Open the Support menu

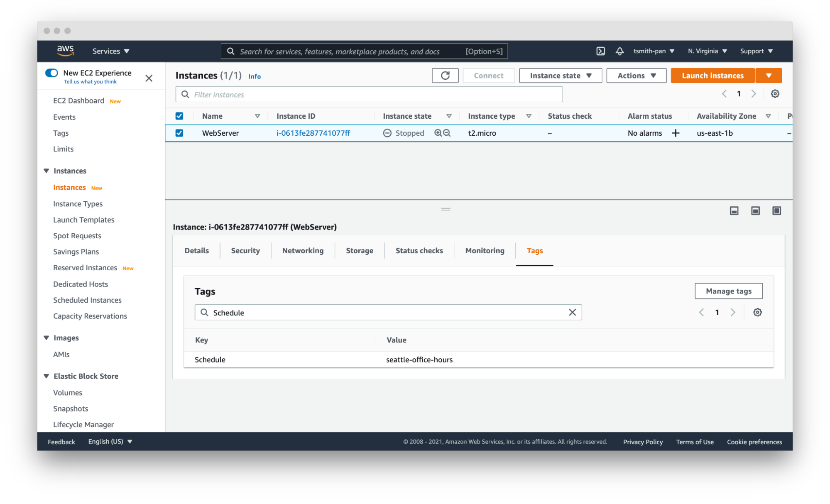pos(756,51)
